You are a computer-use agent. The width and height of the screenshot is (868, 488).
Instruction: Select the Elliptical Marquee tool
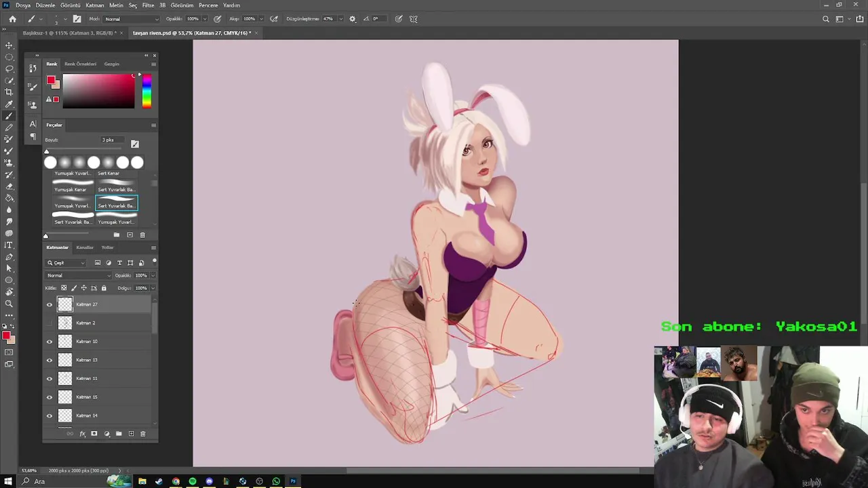tap(9, 57)
